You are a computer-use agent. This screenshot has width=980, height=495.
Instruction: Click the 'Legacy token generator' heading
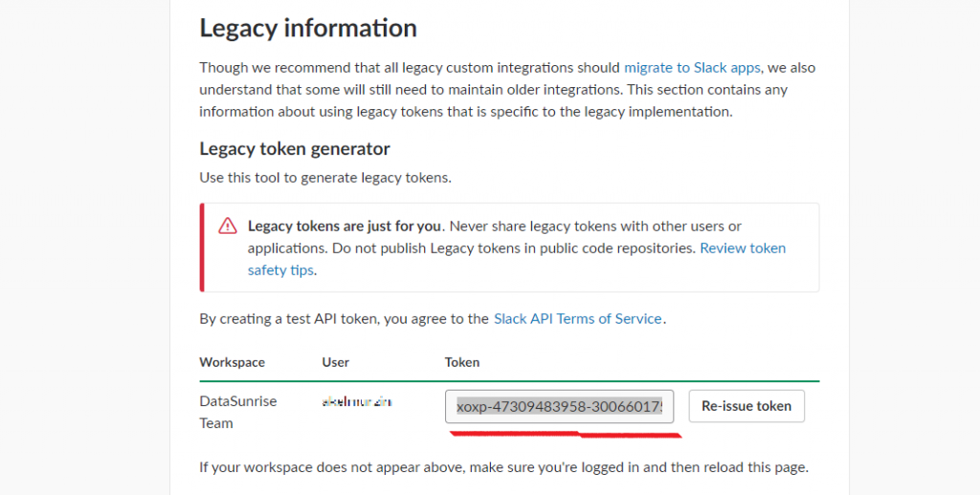[x=295, y=148]
